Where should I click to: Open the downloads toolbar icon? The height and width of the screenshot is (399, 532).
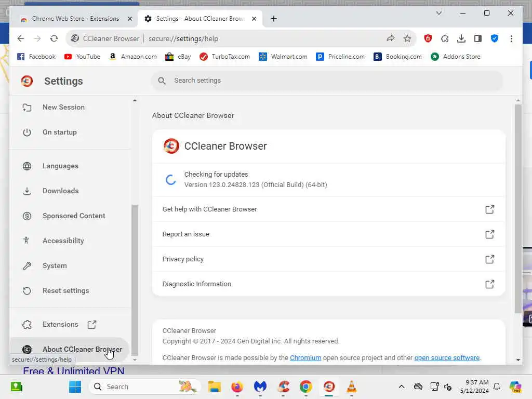(461, 38)
